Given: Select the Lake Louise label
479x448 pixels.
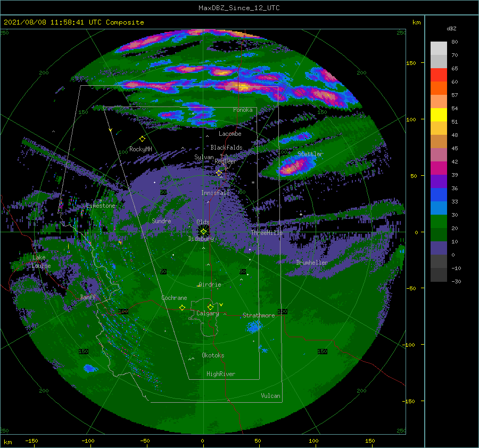Looking at the screenshot, I should 41,262.
